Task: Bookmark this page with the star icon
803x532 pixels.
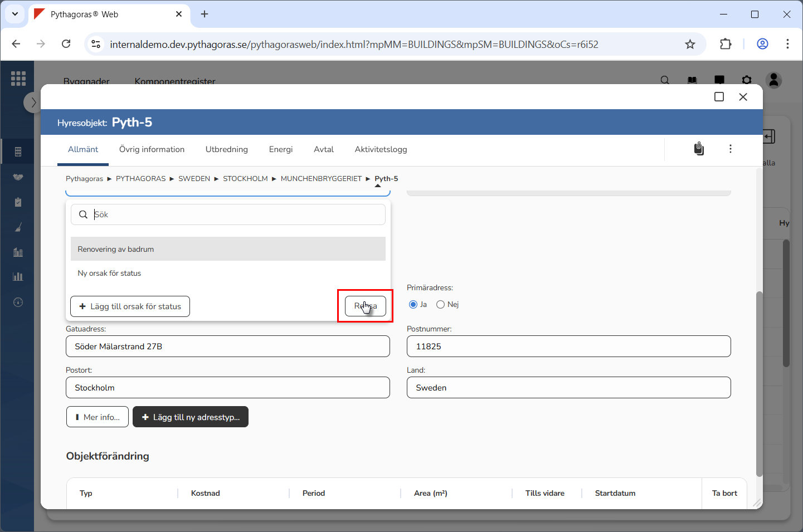Action: click(690, 45)
